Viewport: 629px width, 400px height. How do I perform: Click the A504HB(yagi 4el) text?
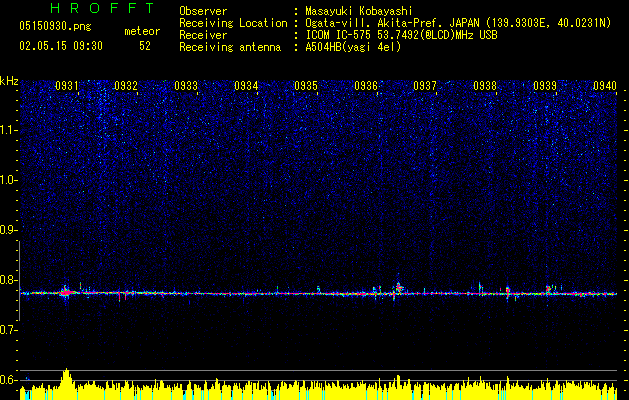[x=353, y=47]
